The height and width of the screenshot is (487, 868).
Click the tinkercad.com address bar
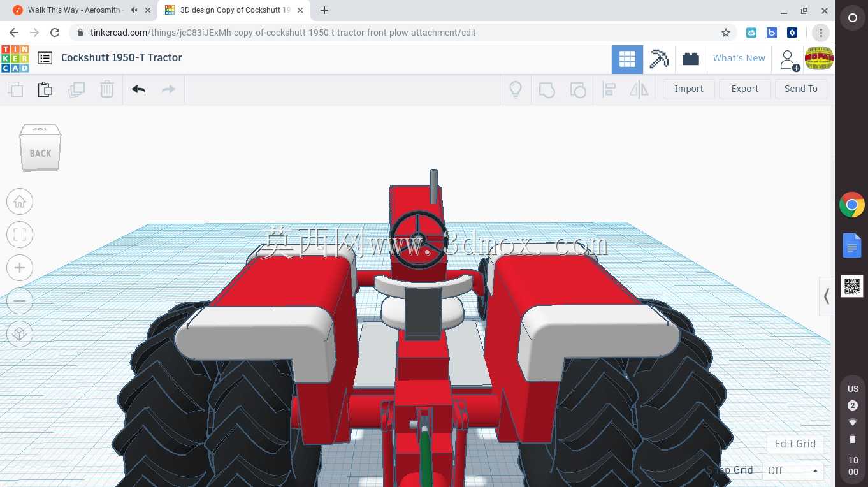click(x=404, y=33)
